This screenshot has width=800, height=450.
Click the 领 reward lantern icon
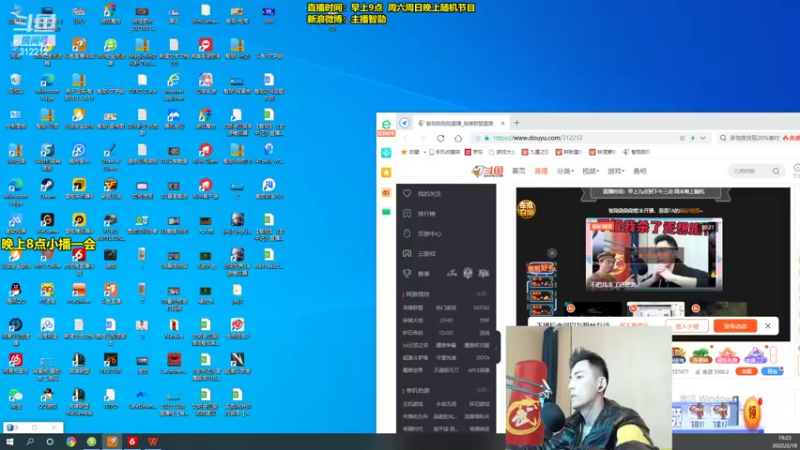pos(753,412)
